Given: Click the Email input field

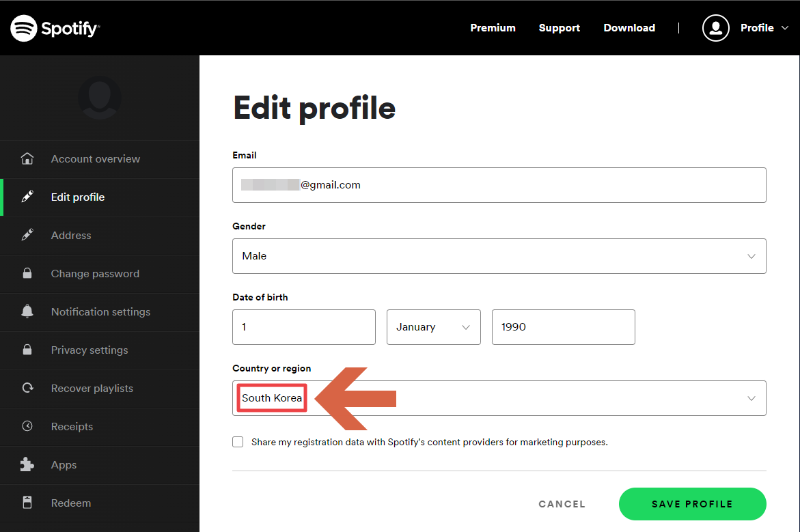Looking at the screenshot, I should click(499, 185).
